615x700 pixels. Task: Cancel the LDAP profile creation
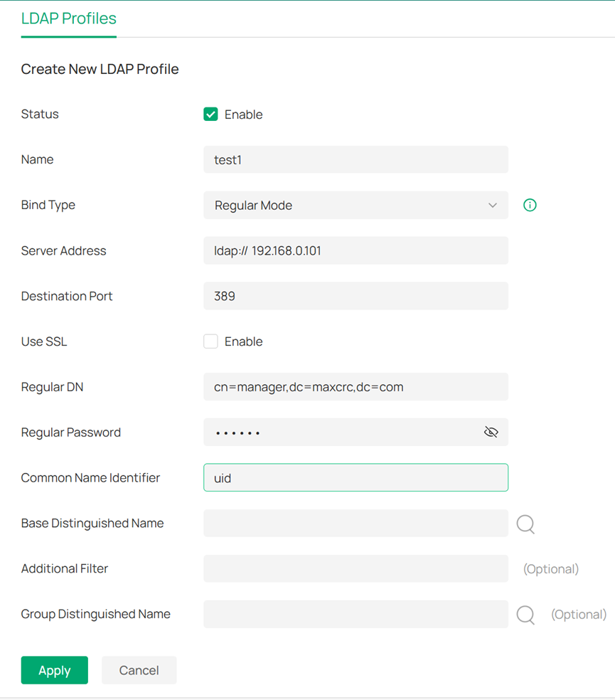(139, 669)
